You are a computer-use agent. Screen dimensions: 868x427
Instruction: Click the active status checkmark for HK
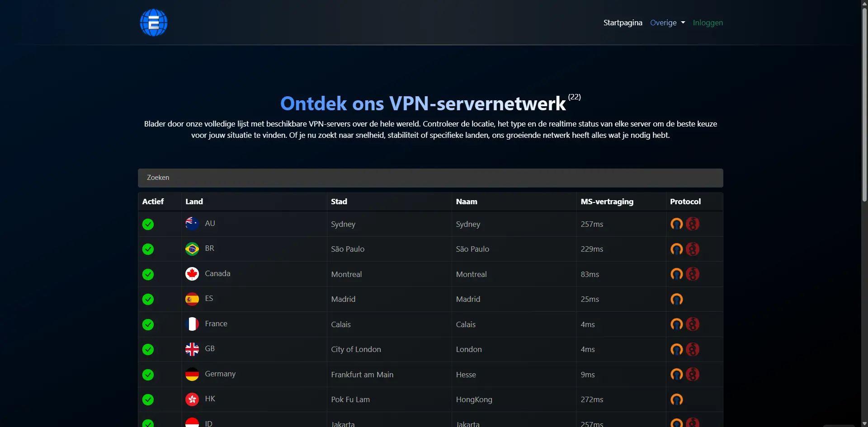point(148,399)
